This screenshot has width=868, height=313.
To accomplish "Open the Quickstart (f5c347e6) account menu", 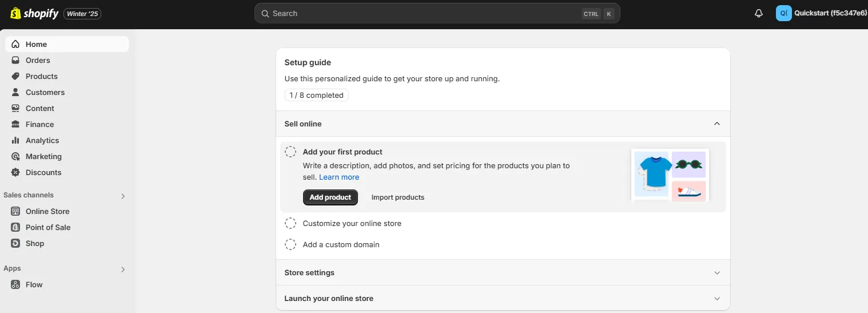I will 821,13.
